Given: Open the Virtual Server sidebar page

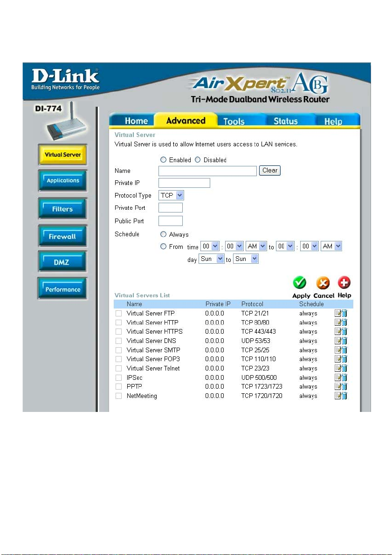Looking at the screenshot, I should [x=62, y=155].
